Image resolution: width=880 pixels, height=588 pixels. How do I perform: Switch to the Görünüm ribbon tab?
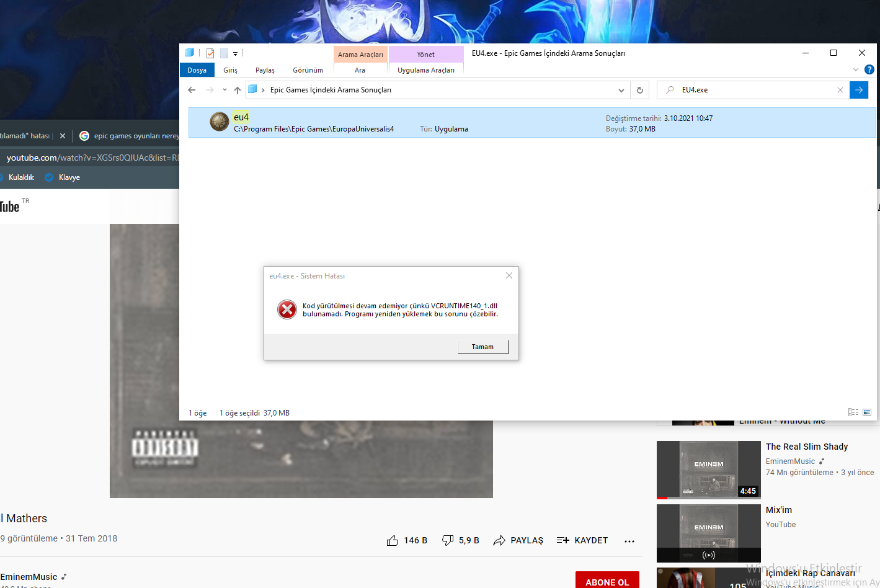[308, 70]
